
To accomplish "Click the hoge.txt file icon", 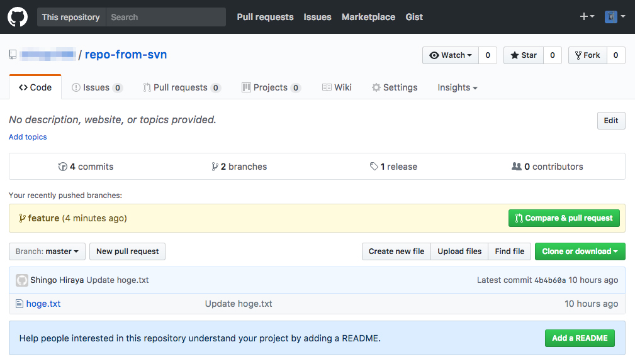I will tap(20, 304).
